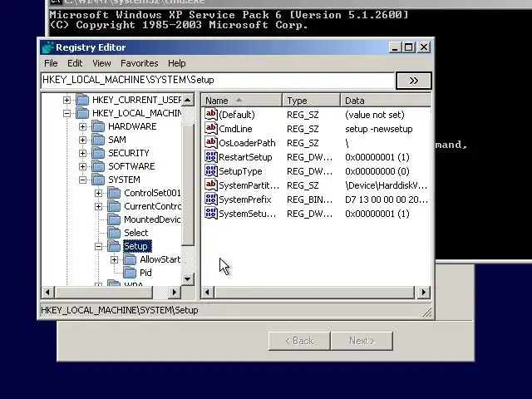
Task: Select the CmdLine string value icon
Action: (210, 128)
